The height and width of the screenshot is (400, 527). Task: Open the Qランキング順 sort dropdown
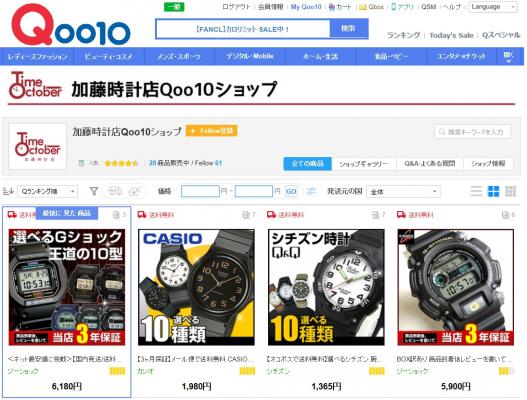(x=47, y=191)
